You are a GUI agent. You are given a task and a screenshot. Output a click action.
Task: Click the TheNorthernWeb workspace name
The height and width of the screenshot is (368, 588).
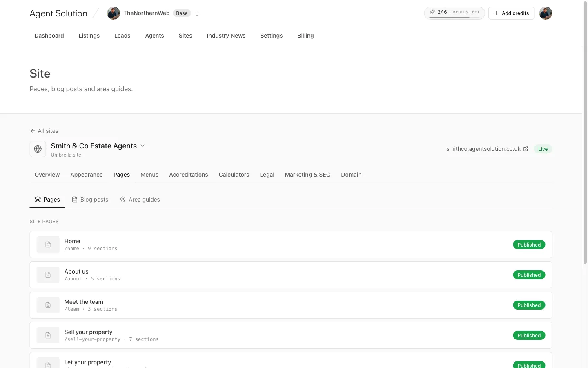tap(146, 13)
